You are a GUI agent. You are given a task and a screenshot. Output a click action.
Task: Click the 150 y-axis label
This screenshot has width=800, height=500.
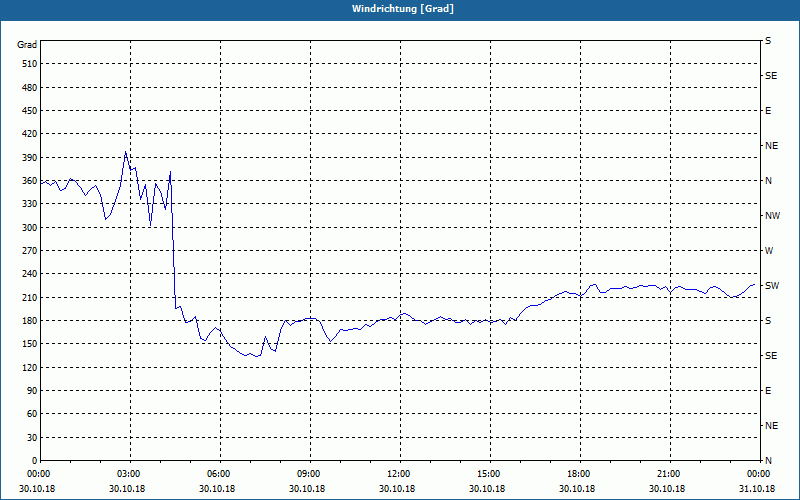[x=30, y=344]
